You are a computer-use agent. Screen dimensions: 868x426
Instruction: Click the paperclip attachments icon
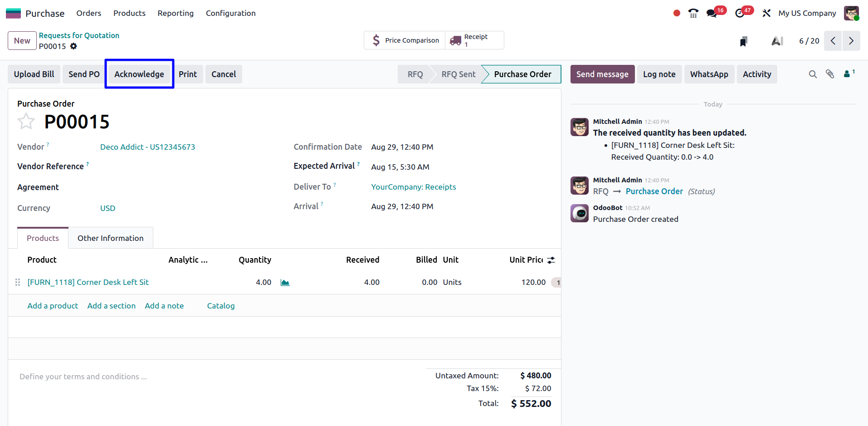pyautogui.click(x=829, y=74)
